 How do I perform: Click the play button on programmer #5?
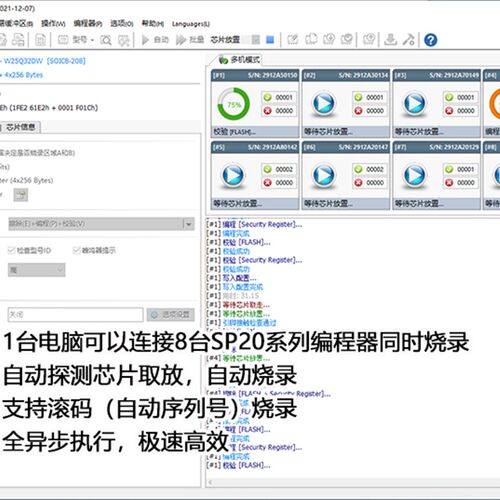click(x=233, y=175)
